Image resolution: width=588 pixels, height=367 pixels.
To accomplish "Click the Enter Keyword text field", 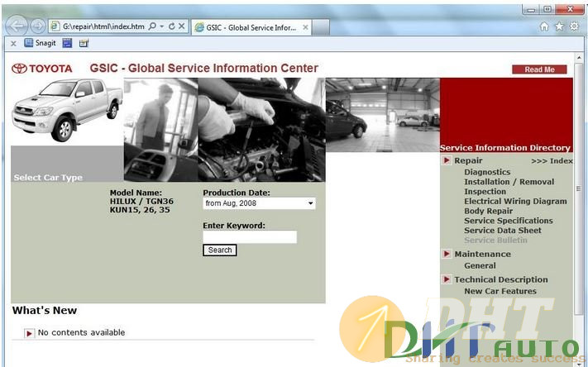I will [250, 237].
